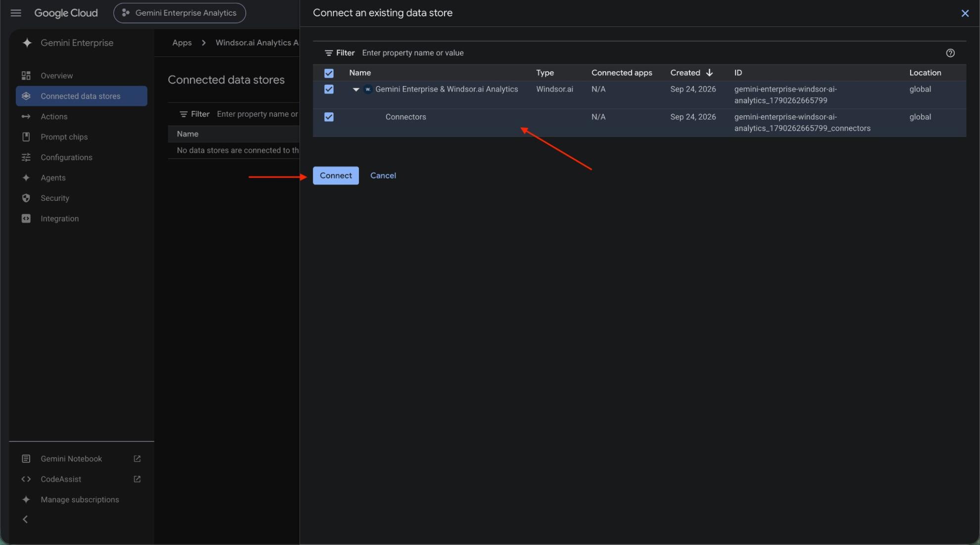
Task: Uncheck the Connectors row checkbox
Action: click(x=329, y=117)
